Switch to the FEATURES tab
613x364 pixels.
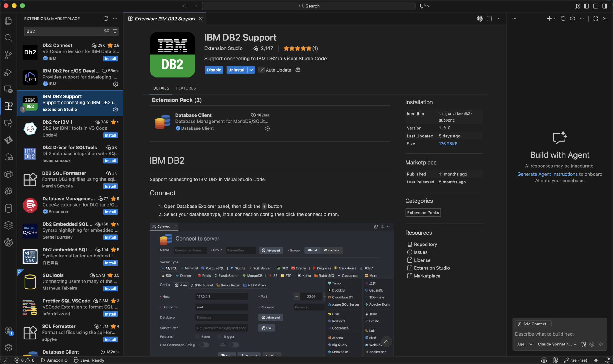tap(186, 88)
